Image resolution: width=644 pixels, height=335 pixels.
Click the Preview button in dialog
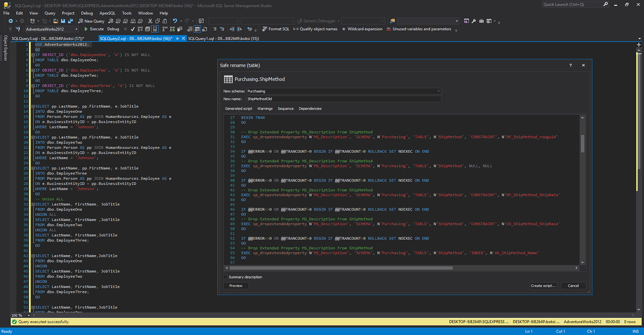[x=236, y=286]
